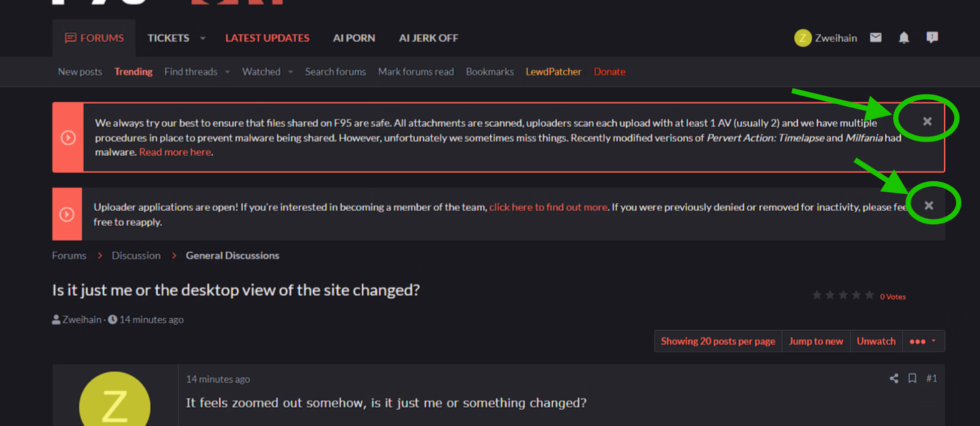Dismiss the uploader applications notice
This screenshot has height=426, width=980.
(929, 206)
